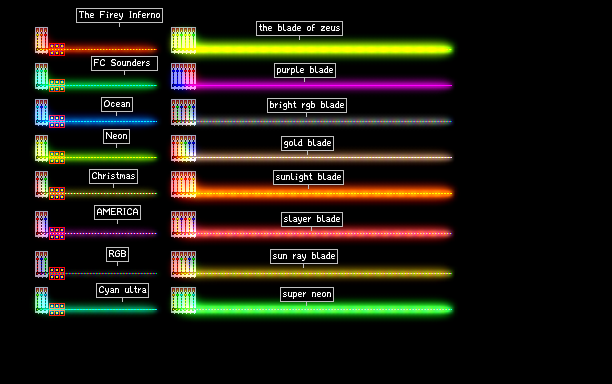Click the 'Neon' sign label
The image size is (612, 384).
click(x=116, y=136)
